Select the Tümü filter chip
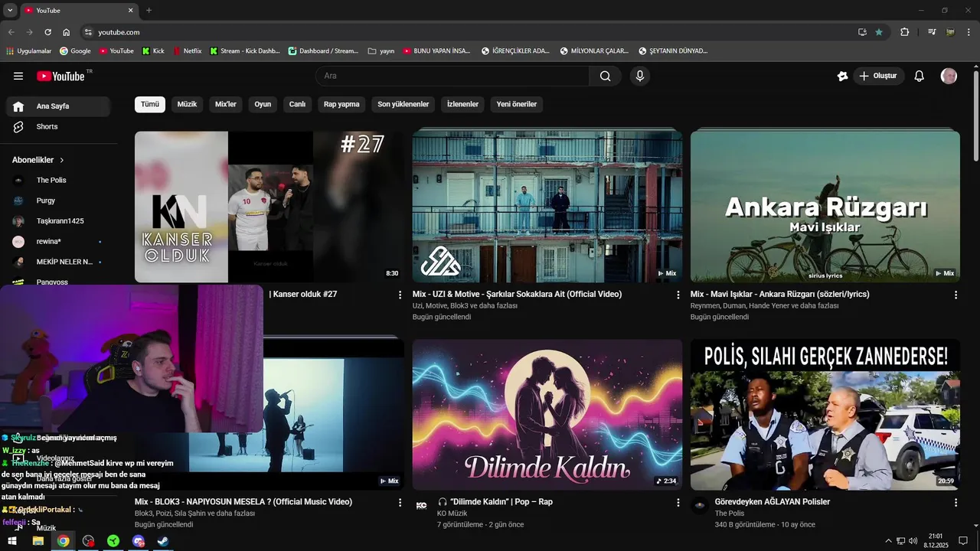This screenshot has height=551, width=980. tap(150, 104)
